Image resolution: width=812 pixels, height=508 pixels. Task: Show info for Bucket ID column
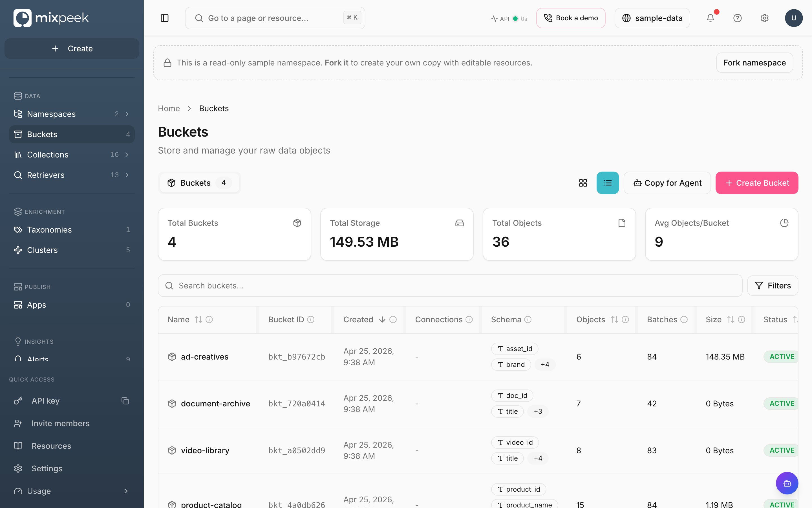[x=311, y=319]
